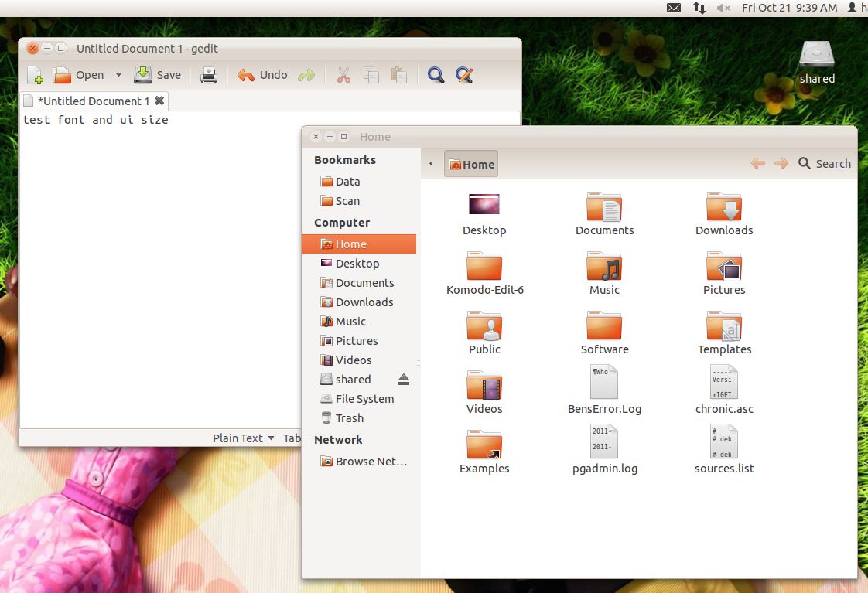Click the Search button in file manager

(x=825, y=164)
